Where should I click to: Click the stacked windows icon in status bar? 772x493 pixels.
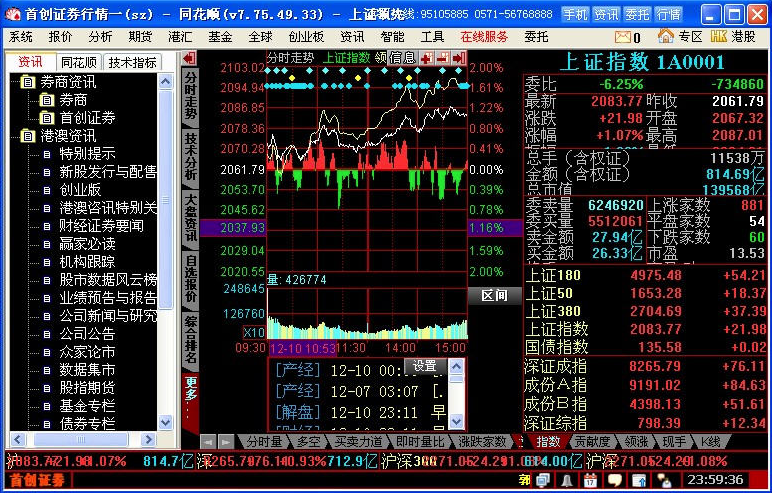pos(543,480)
